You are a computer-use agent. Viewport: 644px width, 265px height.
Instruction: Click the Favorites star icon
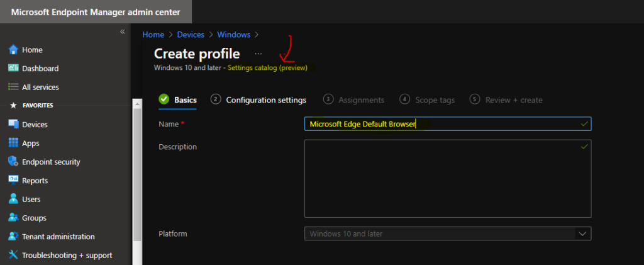pyautogui.click(x=13, y=106)
